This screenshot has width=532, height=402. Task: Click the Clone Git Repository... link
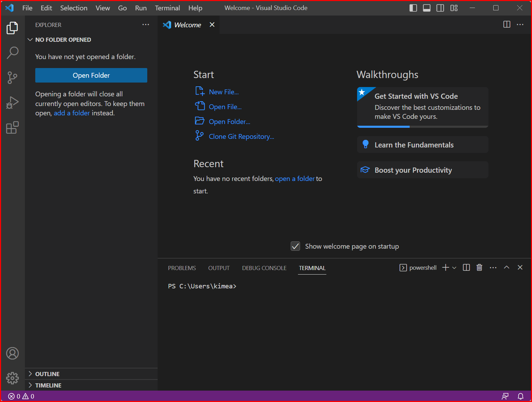tap(241, 136)
